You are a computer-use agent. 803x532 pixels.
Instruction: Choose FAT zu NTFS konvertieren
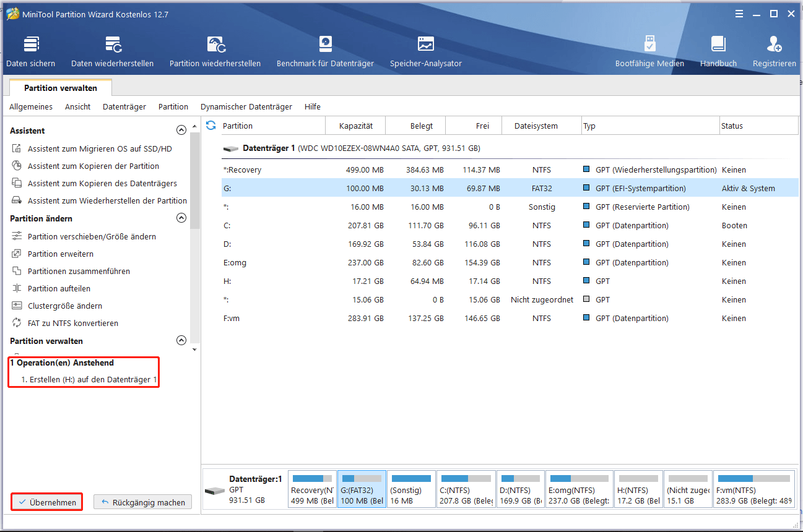tap(64, 324)
